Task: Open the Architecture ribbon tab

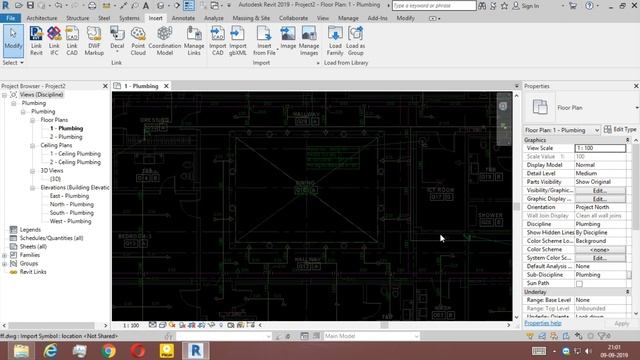Action: coord(42,18)
